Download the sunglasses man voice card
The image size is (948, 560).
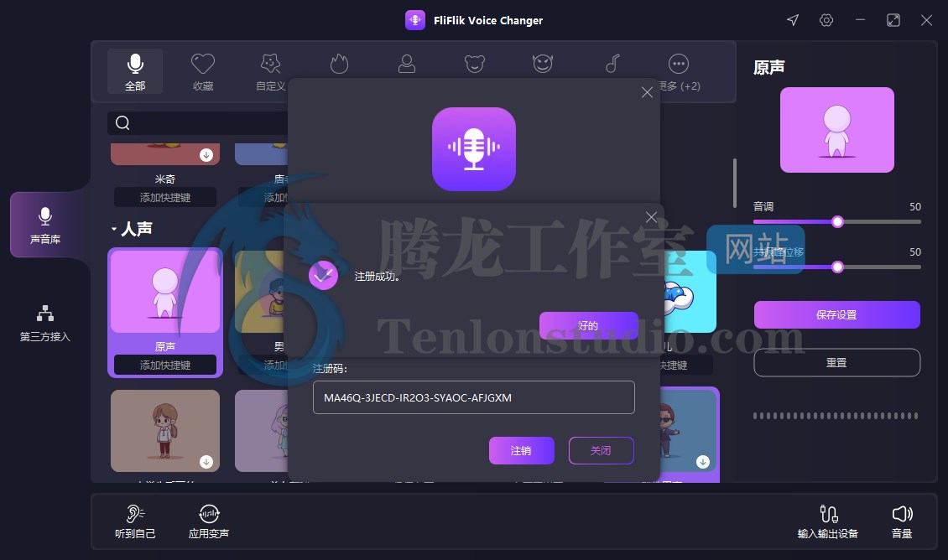pos(702,462)
